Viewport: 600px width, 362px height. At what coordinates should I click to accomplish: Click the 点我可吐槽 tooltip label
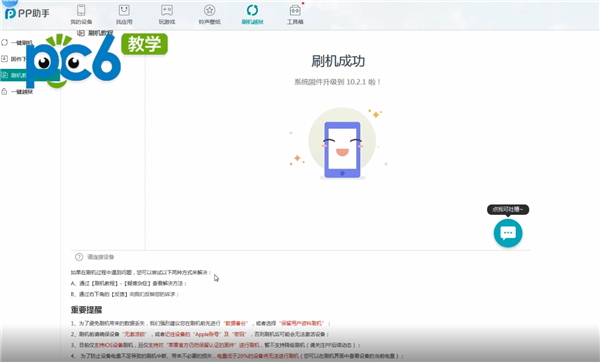pyautogui.click(x=508, y=209)
